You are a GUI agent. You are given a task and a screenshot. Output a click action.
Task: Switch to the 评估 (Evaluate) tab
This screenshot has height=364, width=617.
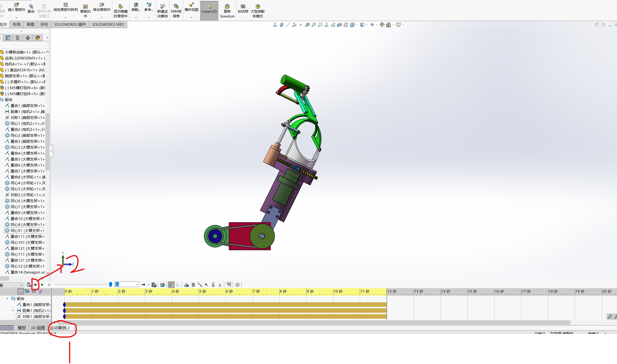[44, 24]
